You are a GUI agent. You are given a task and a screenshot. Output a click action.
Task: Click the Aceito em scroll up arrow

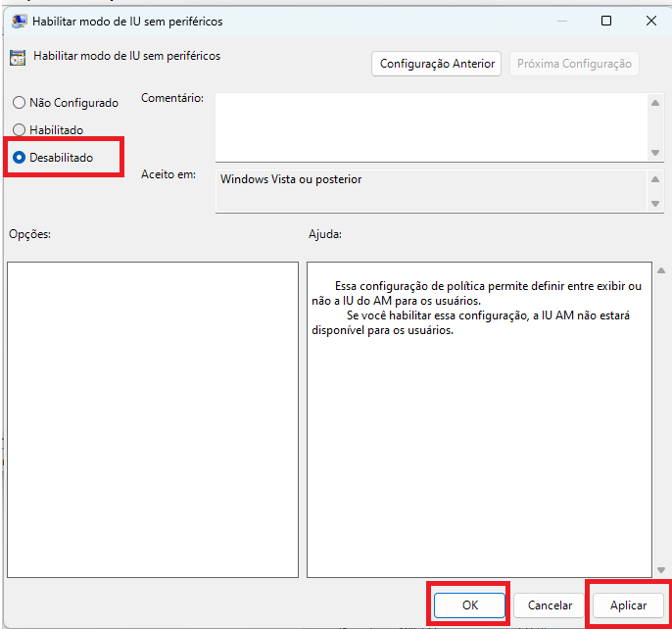coord(656,179)
